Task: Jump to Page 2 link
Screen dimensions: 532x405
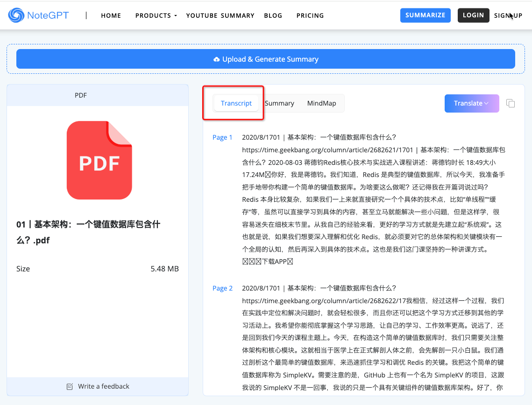Action: 222,288
